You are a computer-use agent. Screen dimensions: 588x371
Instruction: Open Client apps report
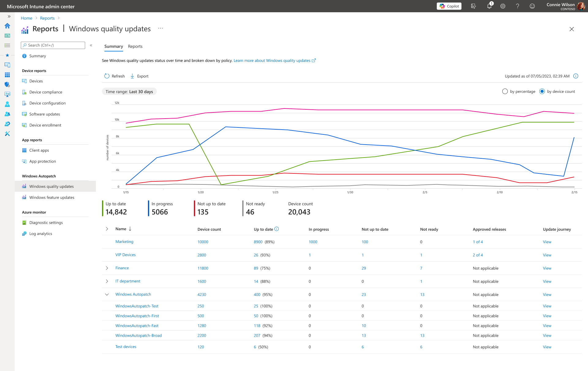coord(39,150)
